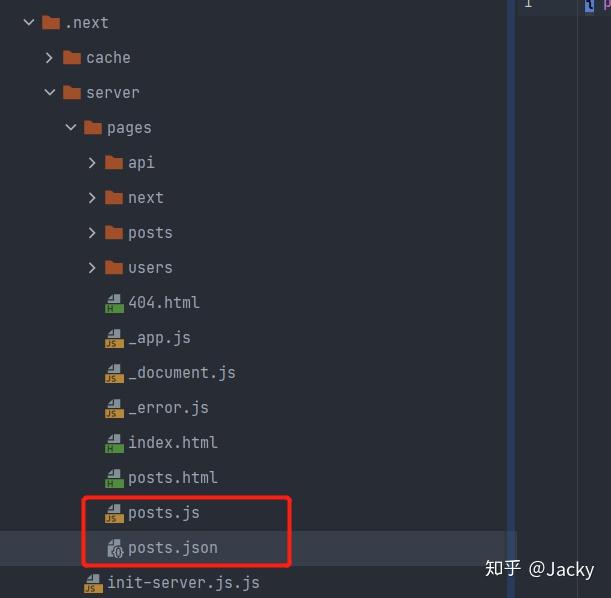Click the posts folder icon
611x598 pixels.
(x=114, y=233)
